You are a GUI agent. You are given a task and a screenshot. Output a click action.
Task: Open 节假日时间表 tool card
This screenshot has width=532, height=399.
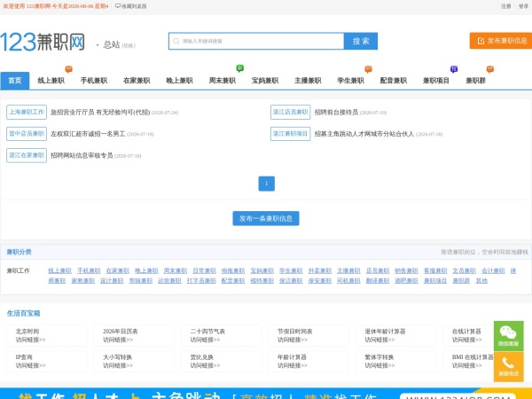[309, 335]
